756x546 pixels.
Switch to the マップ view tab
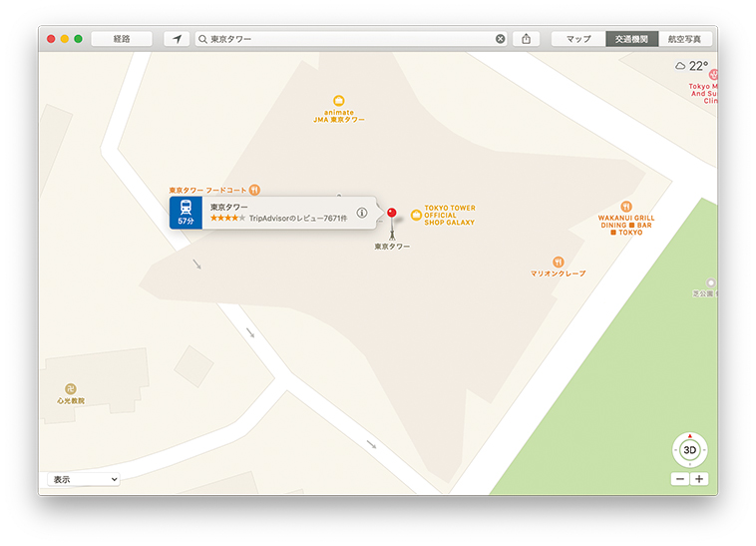578,39
